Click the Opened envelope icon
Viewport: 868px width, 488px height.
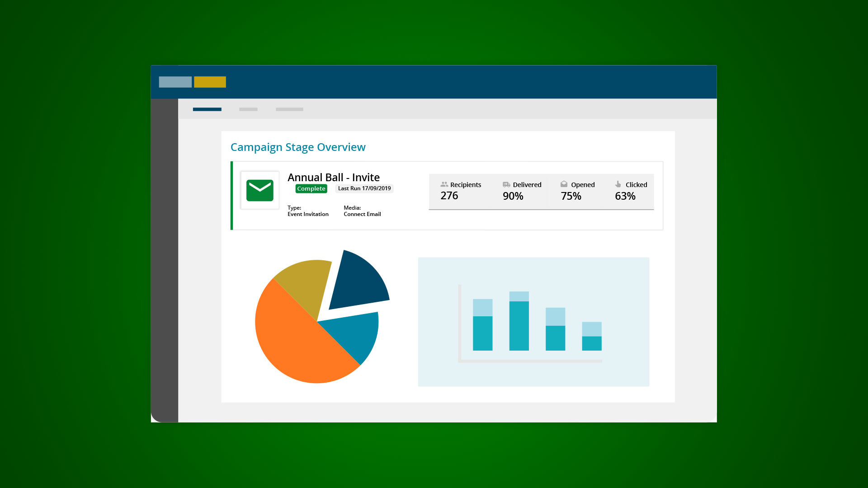pyautogui.click(x=564, y=184)
